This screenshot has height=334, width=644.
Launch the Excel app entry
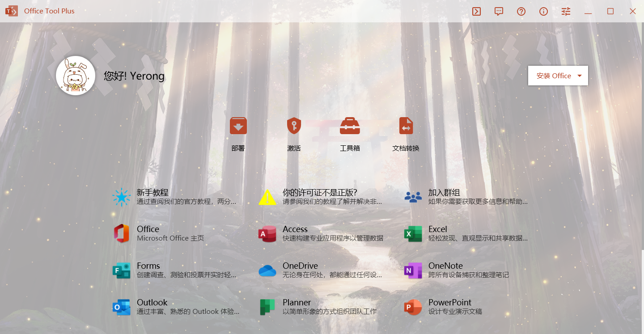coord(466,233)
